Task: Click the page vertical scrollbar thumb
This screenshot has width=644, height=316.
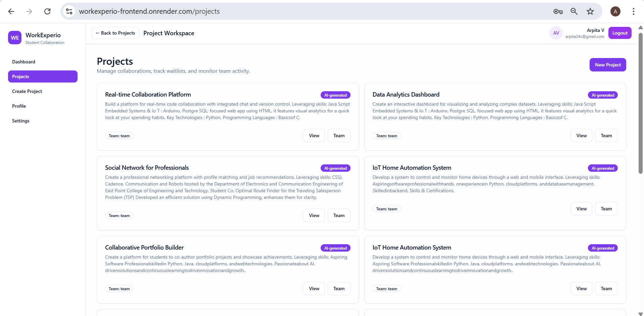Action: [x=641, y=103]
